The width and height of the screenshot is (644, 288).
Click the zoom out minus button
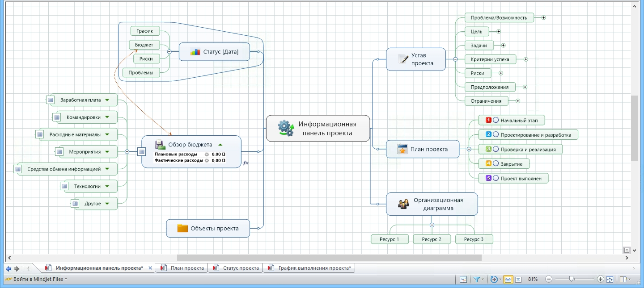549,280
